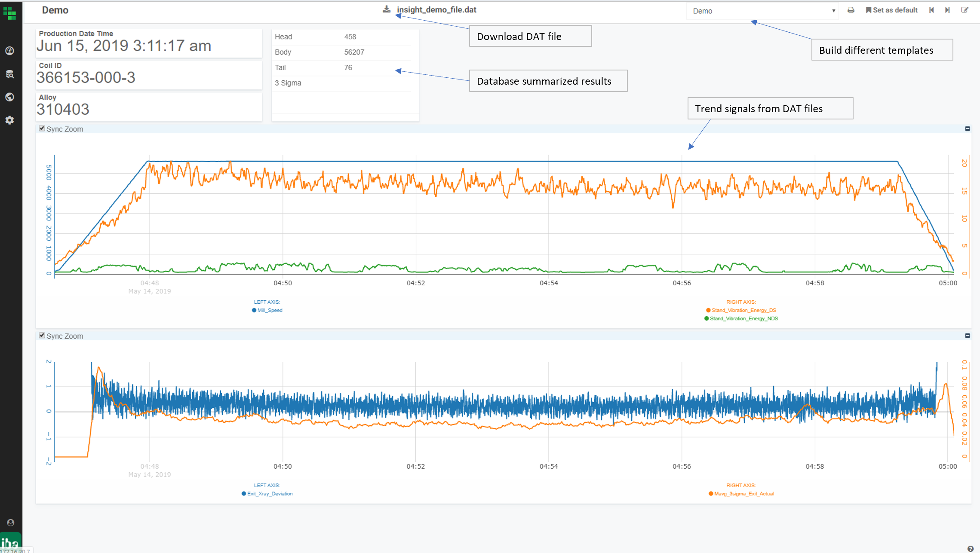Open the user account icon at bottom left
Screen dimensions: 980x553
tap(10, 522)
